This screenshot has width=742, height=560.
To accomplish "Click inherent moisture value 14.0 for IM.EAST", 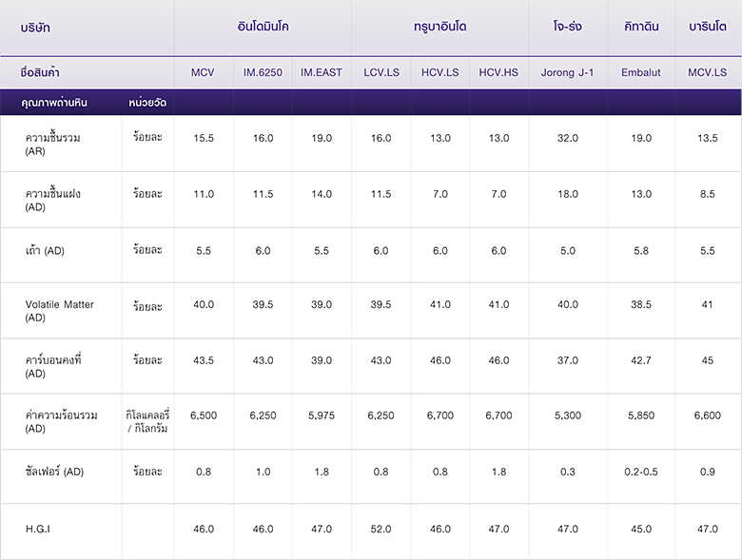I will 322,194.
